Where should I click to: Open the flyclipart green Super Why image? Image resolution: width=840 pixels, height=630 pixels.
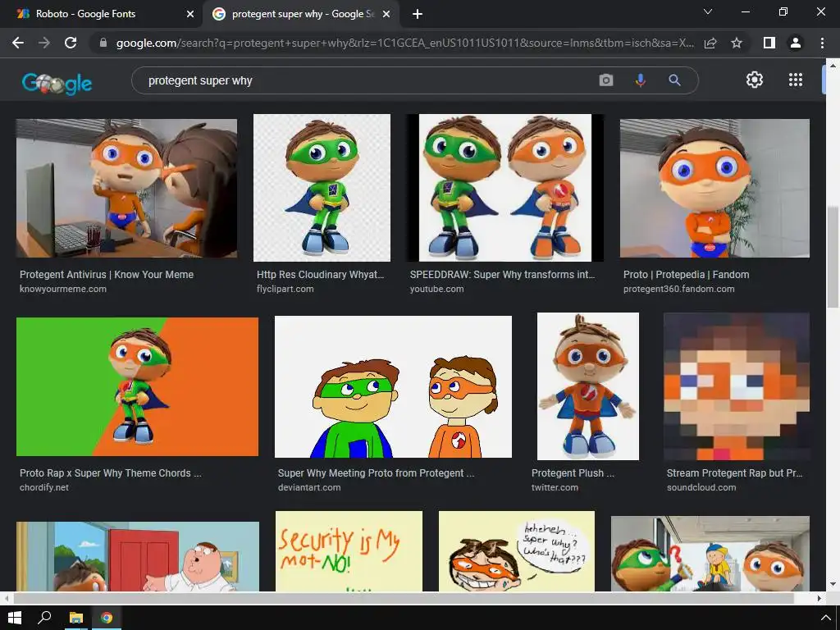(322, 188)
